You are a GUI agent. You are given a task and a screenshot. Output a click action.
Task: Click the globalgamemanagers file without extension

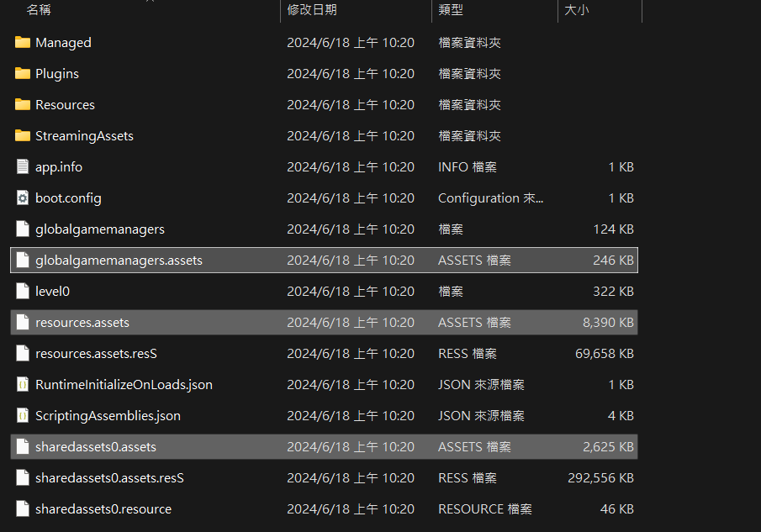click(x=100, y=229)
